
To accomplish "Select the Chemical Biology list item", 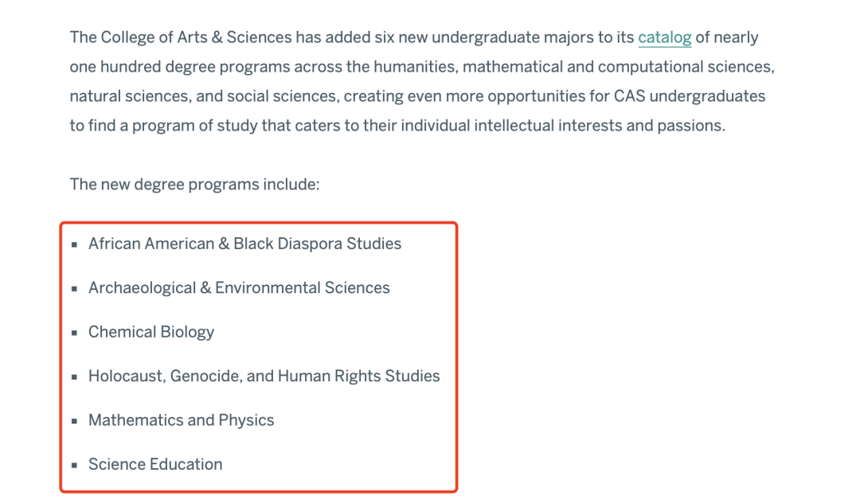I will tap(151, 332).
